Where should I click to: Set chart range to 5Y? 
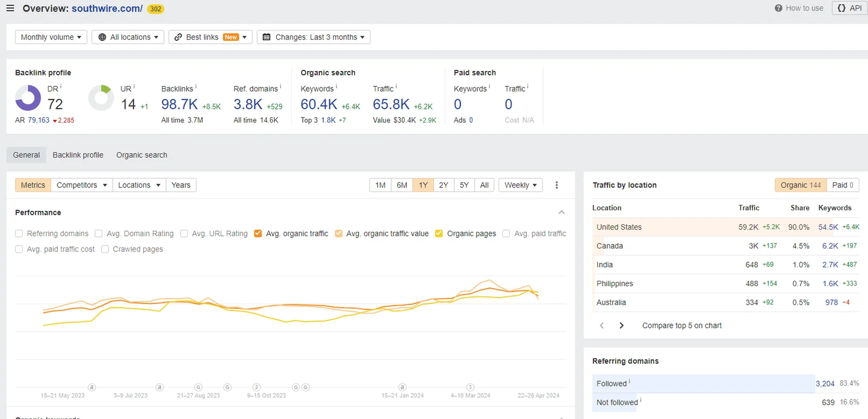(464, 185)
